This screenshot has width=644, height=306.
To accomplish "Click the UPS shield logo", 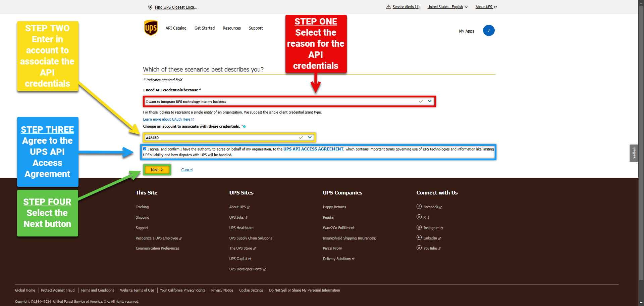I will click(151, 28).
